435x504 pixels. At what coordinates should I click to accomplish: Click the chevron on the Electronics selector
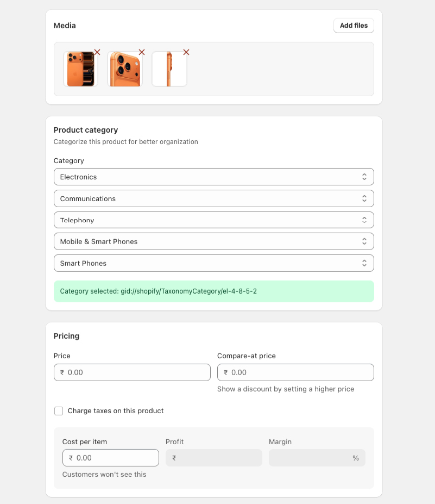[364, 176]
